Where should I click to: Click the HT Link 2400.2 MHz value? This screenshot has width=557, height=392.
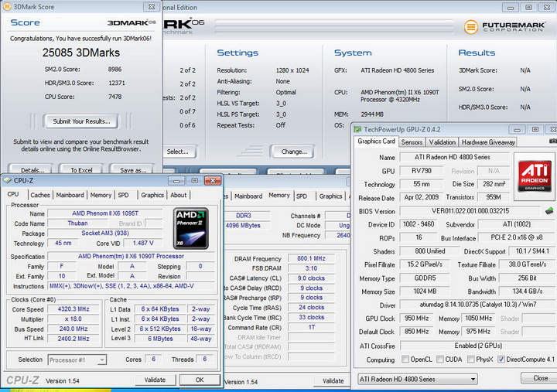pos(73,339)
